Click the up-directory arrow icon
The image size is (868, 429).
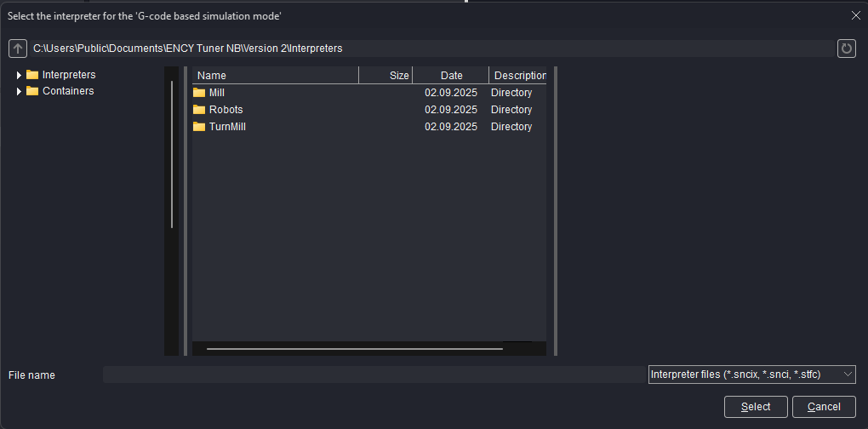18,49
